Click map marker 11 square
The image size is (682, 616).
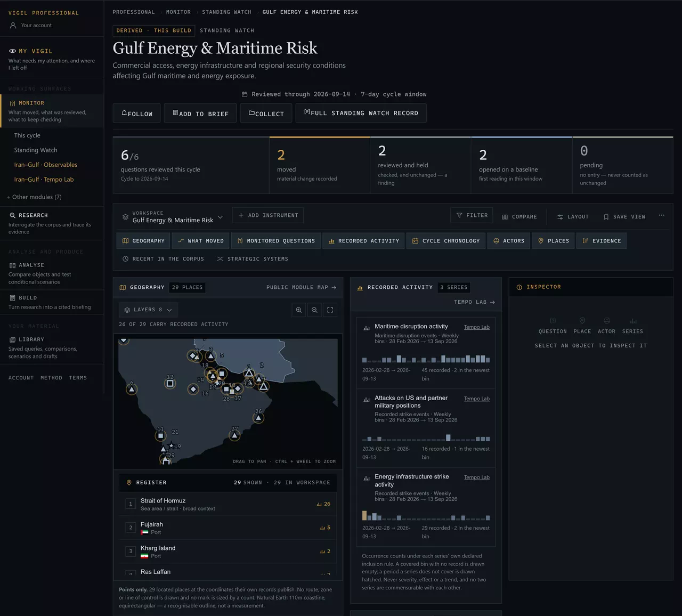(x=160, y=435)
